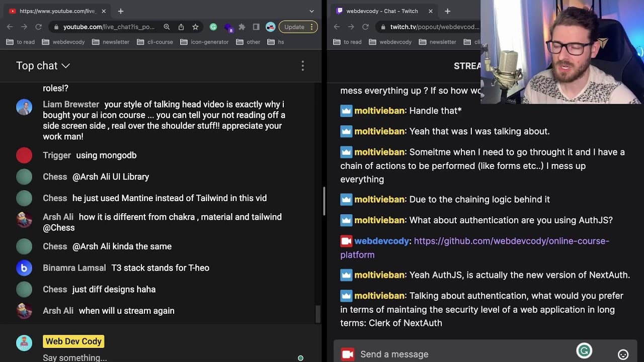
Task: Bookmark the YouTube page with the star icon
Action: pyautogui.click(x=195, y=27)
